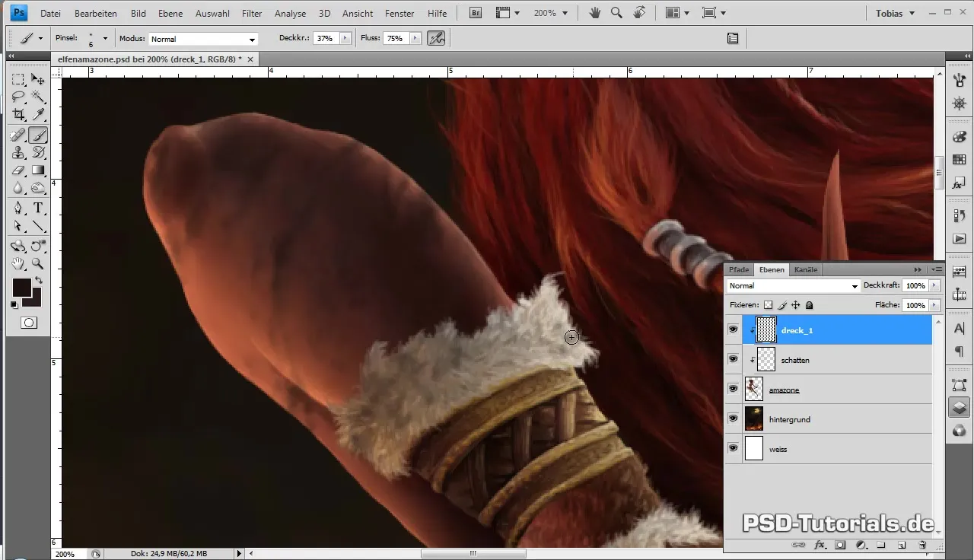Open layer Fläche slider arrow

934,305
